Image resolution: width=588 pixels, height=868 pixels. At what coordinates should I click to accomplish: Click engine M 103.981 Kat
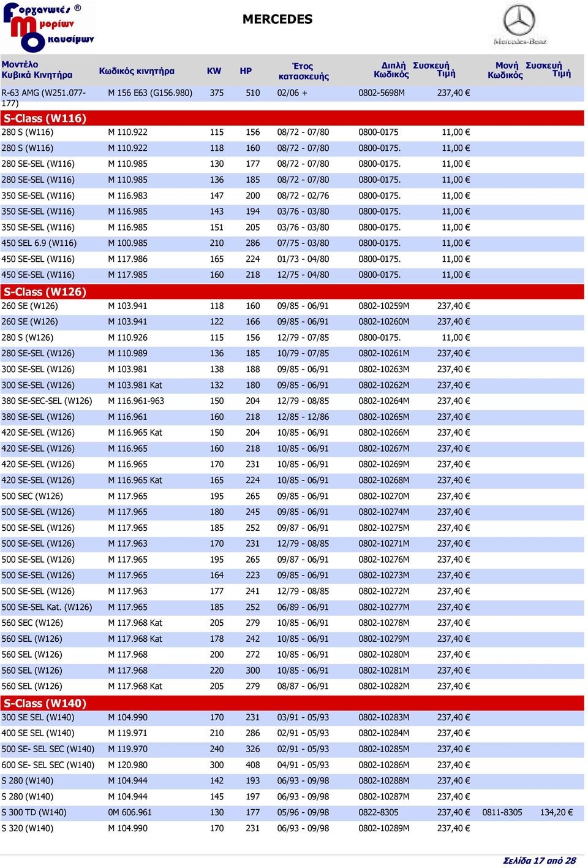click(135, 386)
